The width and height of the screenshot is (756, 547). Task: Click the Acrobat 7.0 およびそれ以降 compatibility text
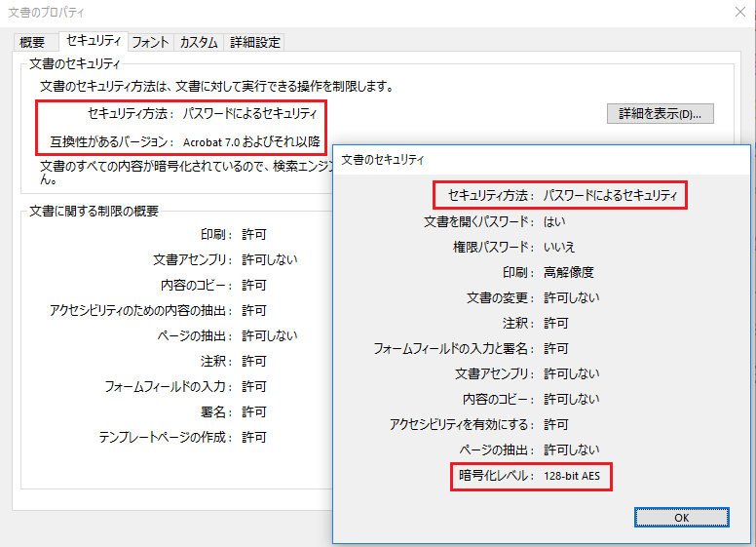[251, 141]
